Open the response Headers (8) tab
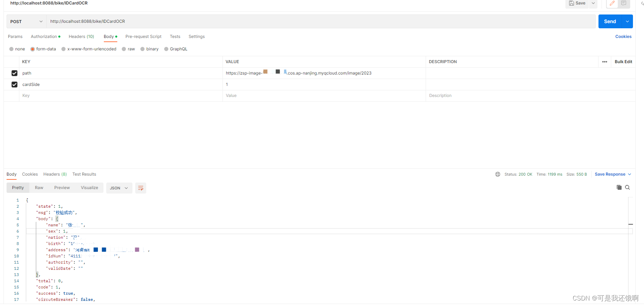 [55, 174]
